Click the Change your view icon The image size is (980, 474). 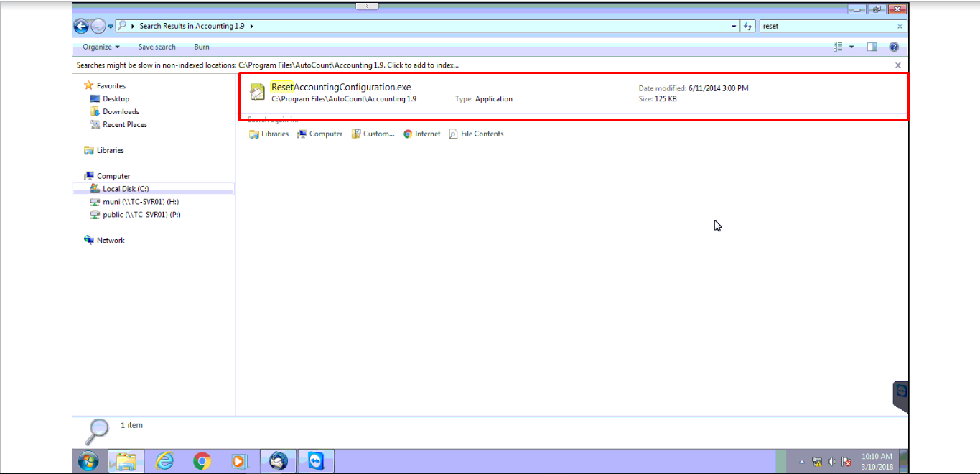[x=838, y=47]
